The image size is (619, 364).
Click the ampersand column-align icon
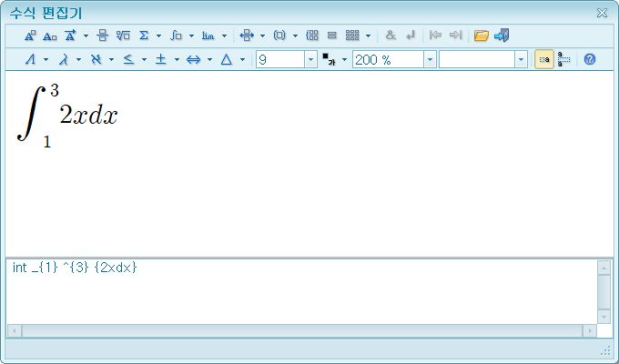[391, 35]
